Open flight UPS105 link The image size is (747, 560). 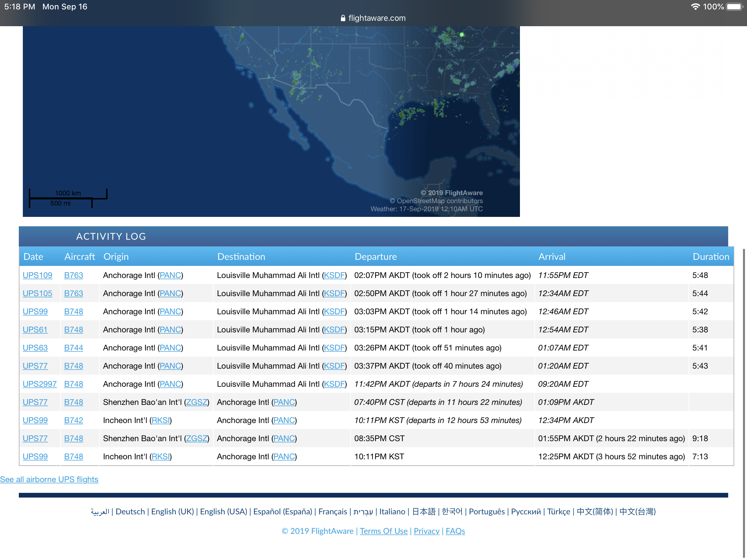point(38,294)
